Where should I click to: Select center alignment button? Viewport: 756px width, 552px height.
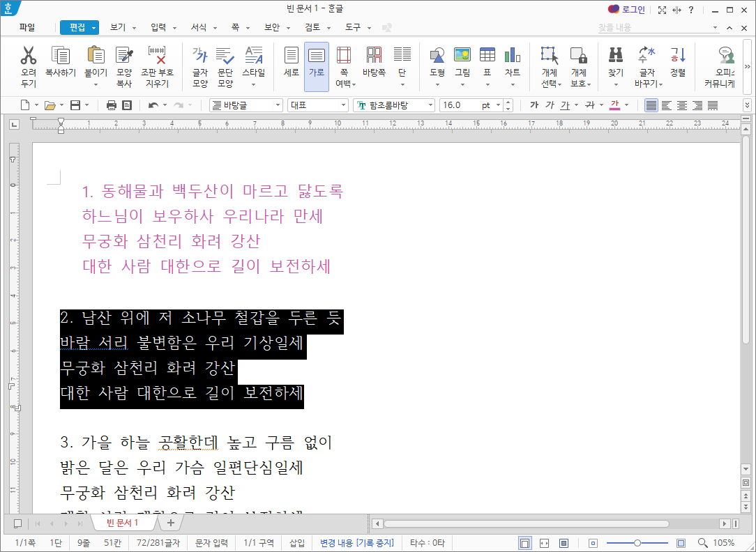(682, 105)
